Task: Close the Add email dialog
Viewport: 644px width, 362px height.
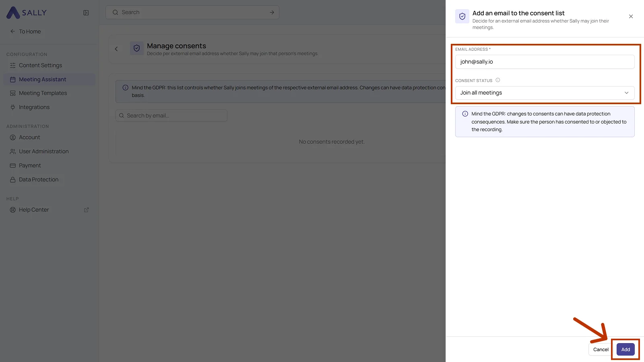Action: [x=631, y=16]
